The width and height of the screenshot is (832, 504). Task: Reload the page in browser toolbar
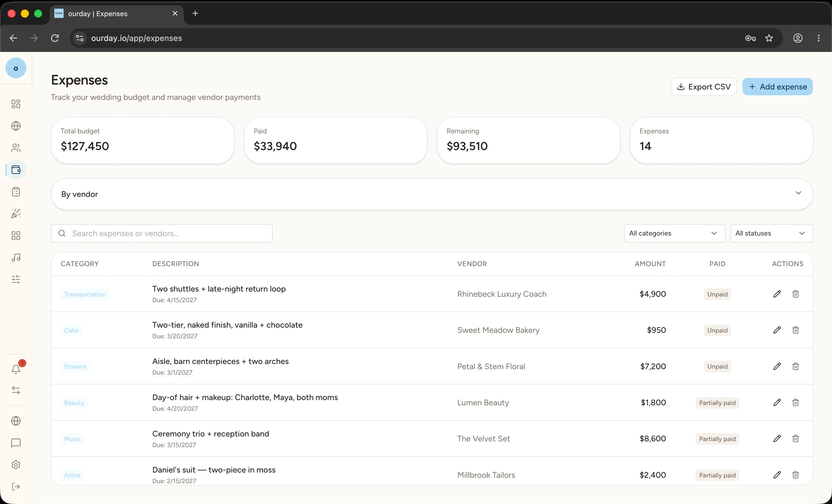pyautogui.click(x=55, y=38)
